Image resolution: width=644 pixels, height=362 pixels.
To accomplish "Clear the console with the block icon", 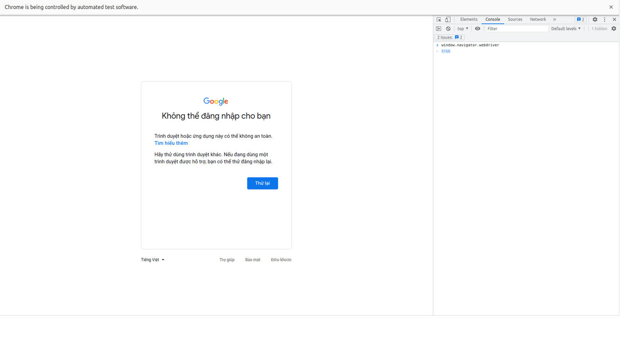I will (448, 28).
